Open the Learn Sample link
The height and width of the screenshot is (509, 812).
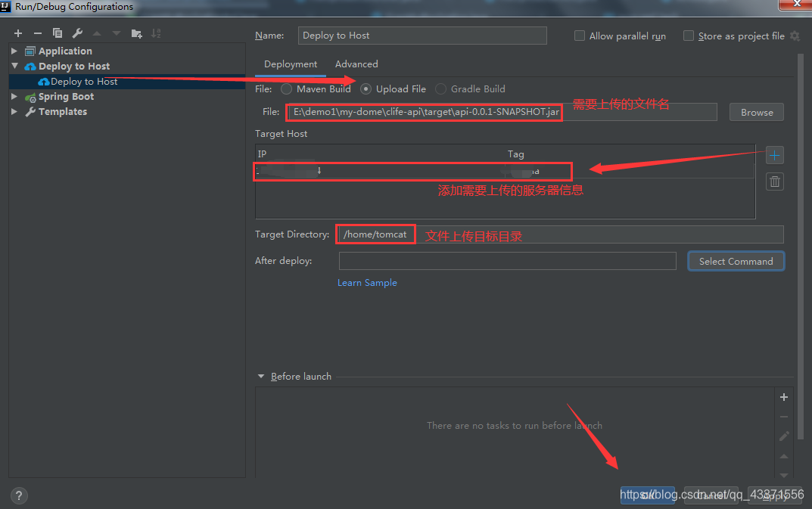click(x=367, y=283)
